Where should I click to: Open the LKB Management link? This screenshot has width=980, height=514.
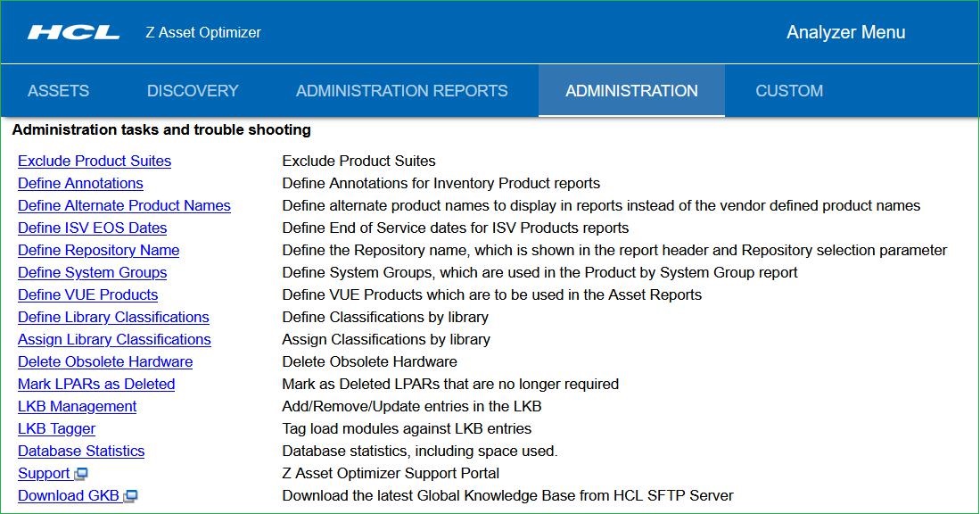77,407
